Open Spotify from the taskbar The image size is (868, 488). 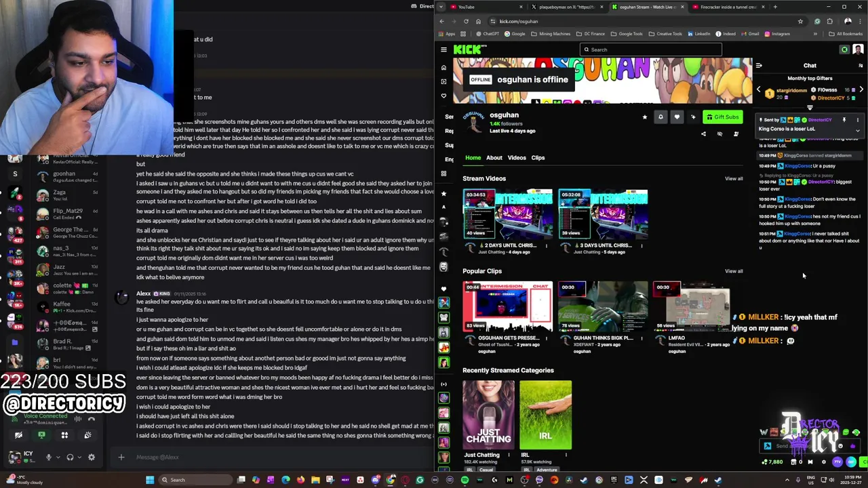coord(465,480)
